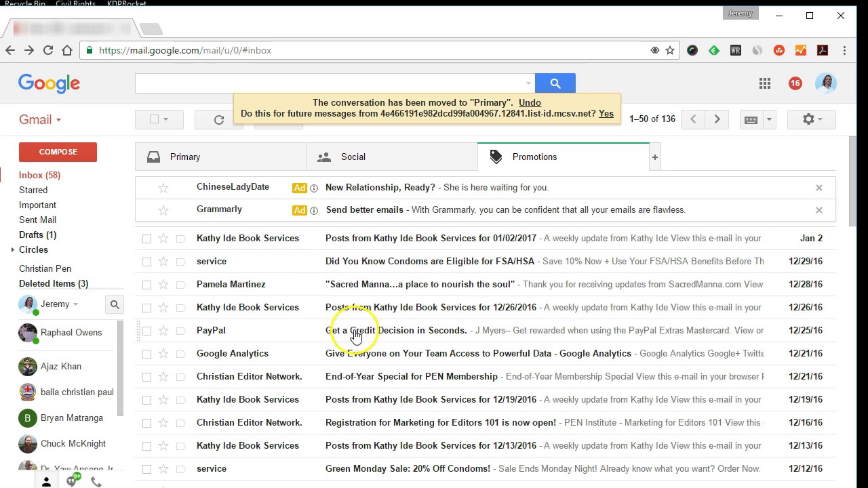Open the Adobe Acrobat extension icon

(x=823, y=50)
